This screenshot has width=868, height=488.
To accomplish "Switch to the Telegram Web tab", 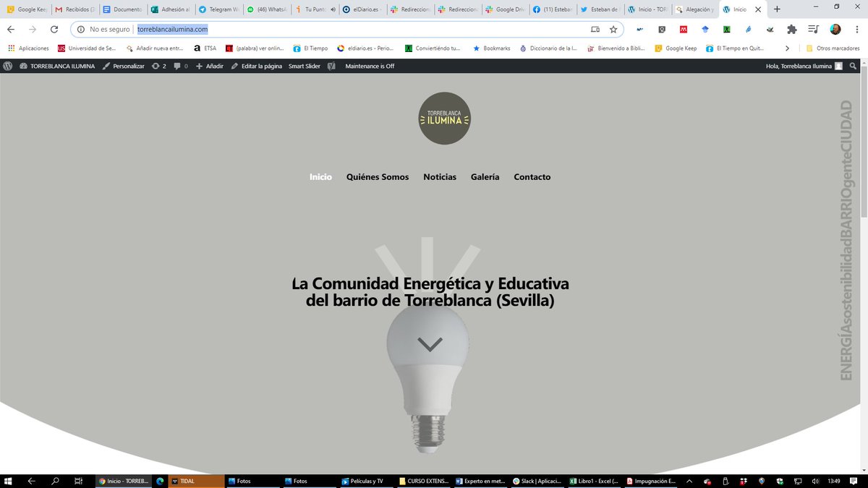I will click(x=218, y=9).
